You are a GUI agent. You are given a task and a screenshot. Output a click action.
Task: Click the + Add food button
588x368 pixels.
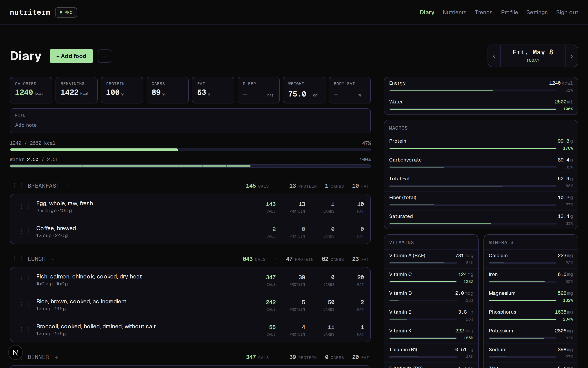click(71, 56)
